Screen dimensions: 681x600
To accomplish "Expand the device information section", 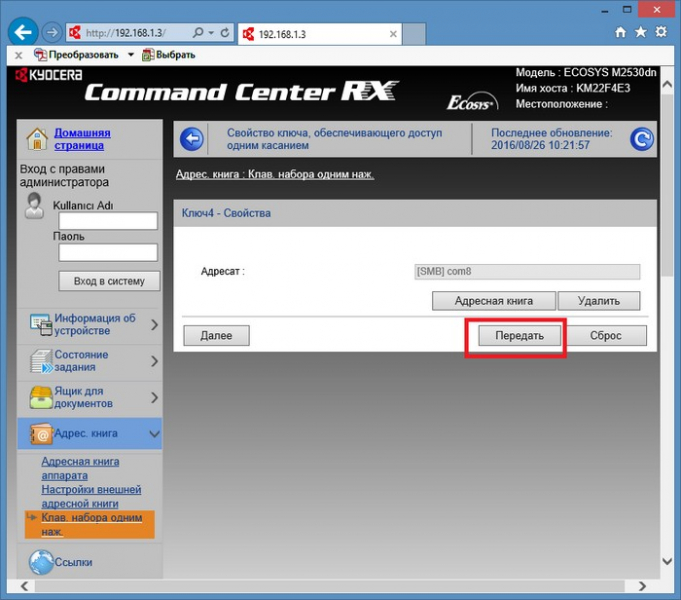I will [154, 324].
